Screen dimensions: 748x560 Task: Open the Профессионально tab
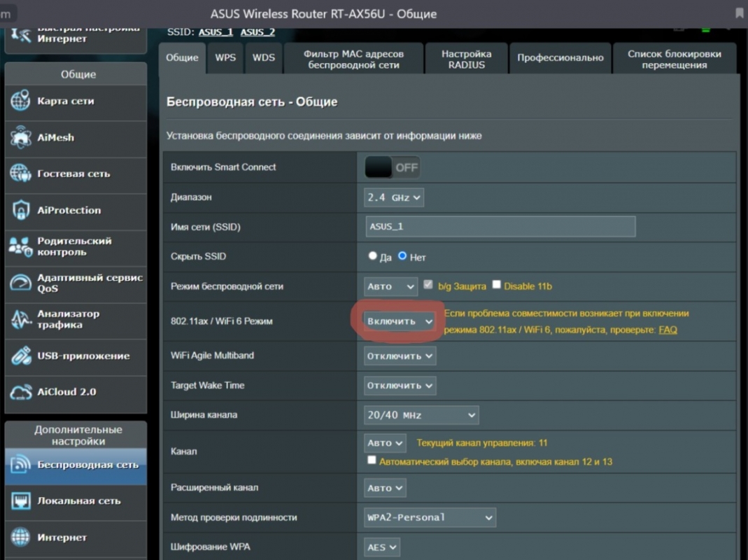[x=560, y=58]
